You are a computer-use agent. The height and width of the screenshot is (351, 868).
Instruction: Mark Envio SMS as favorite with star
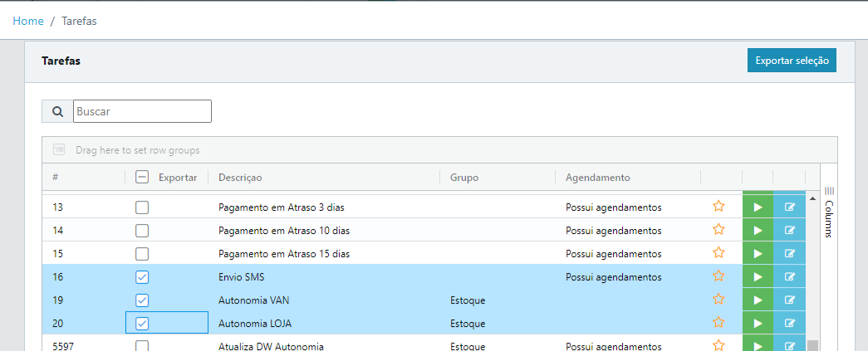(718, 276)
